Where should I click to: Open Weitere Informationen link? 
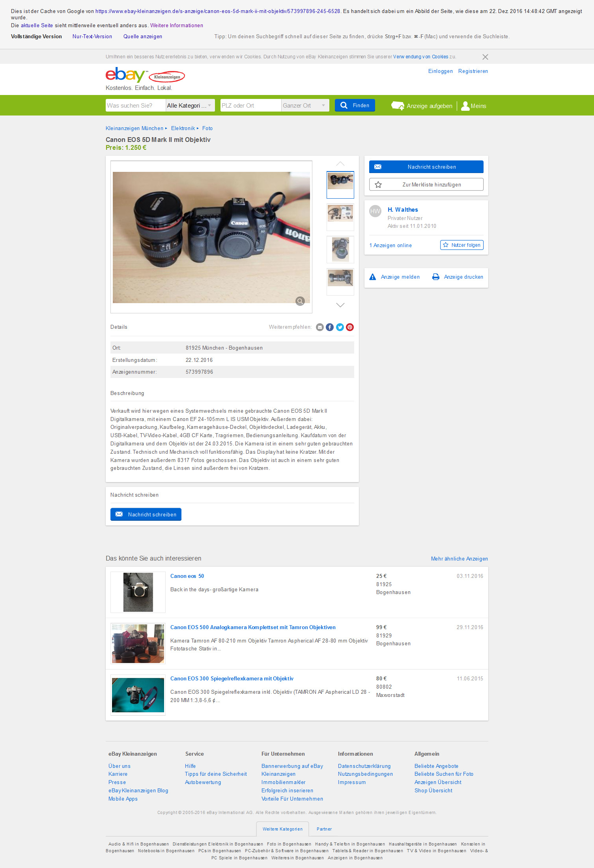pos(177,26)
